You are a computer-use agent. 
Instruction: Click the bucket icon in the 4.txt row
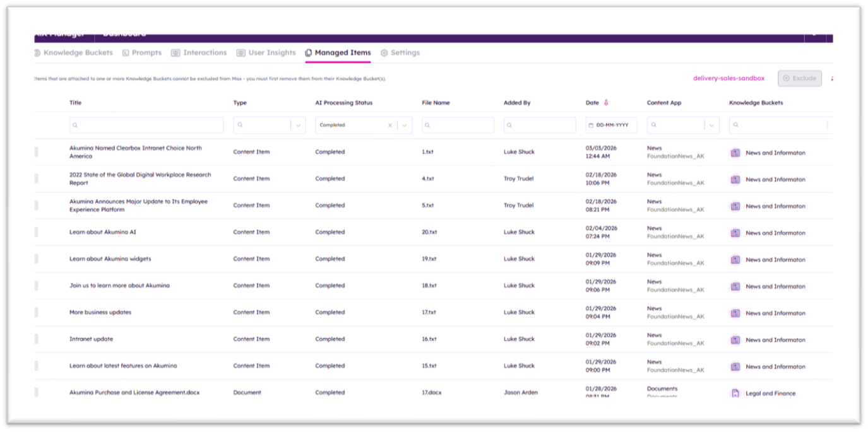(735, 179)
